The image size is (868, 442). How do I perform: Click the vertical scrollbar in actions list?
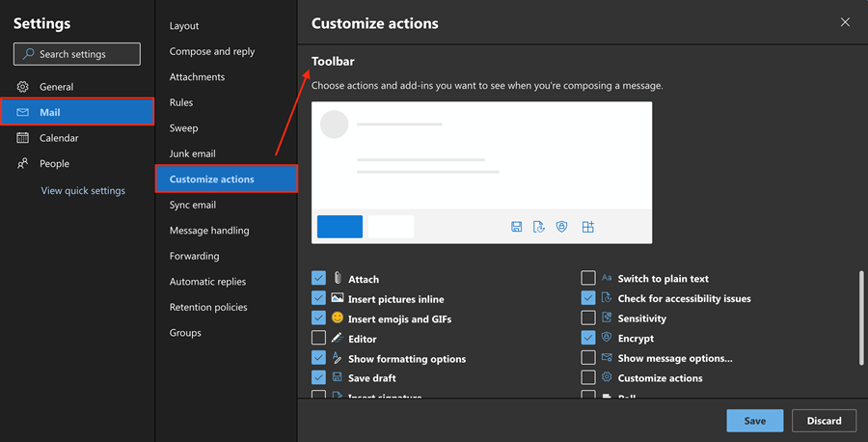point(861,318)
